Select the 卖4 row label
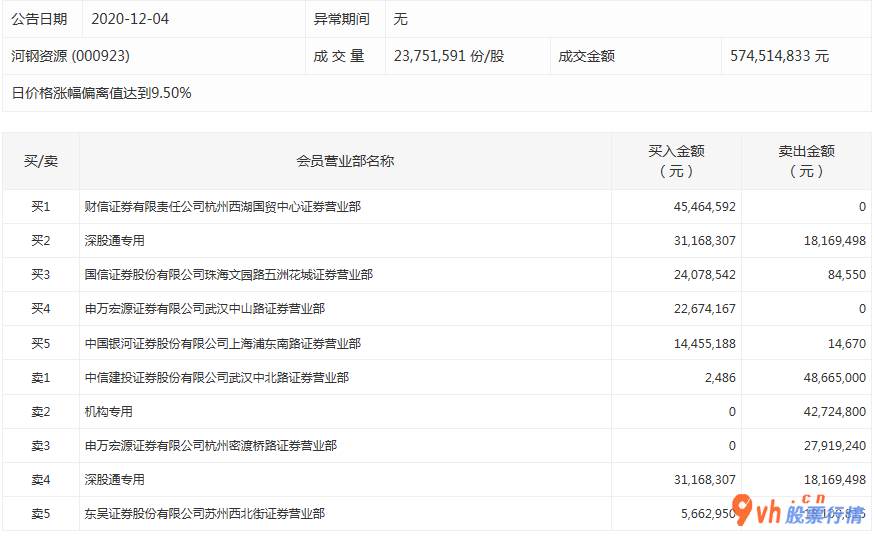The image size is (874, 536). (41, 480)
